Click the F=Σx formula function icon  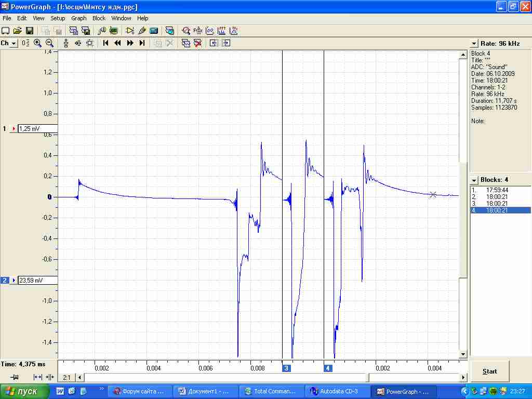(x=198, y=31)
